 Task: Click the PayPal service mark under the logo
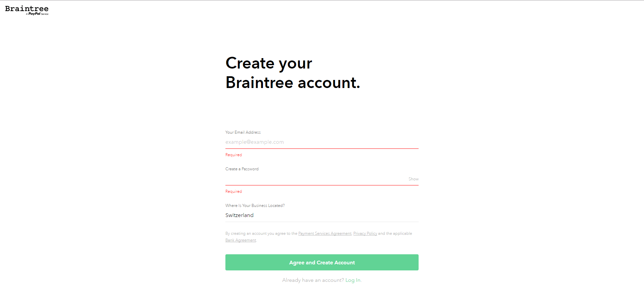37,14
